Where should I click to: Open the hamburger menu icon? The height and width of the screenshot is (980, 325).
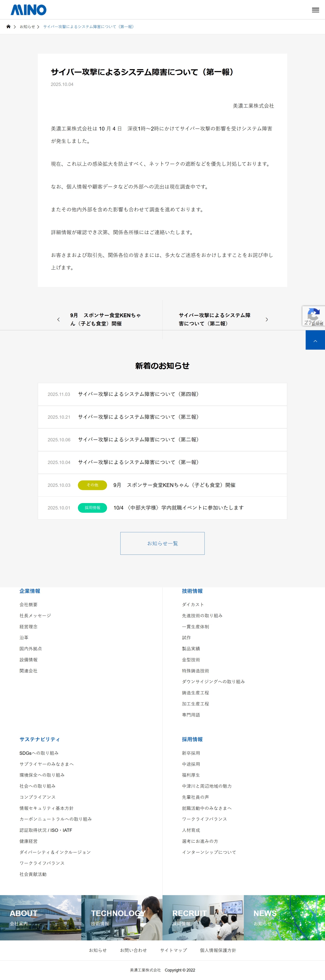click(x=315, y=10)
